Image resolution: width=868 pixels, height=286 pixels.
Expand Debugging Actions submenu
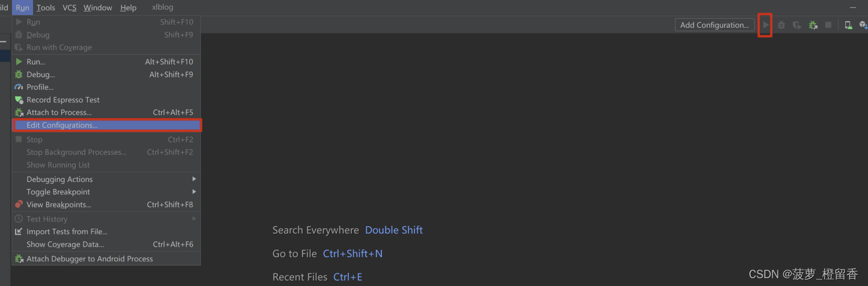pos(106,179)
